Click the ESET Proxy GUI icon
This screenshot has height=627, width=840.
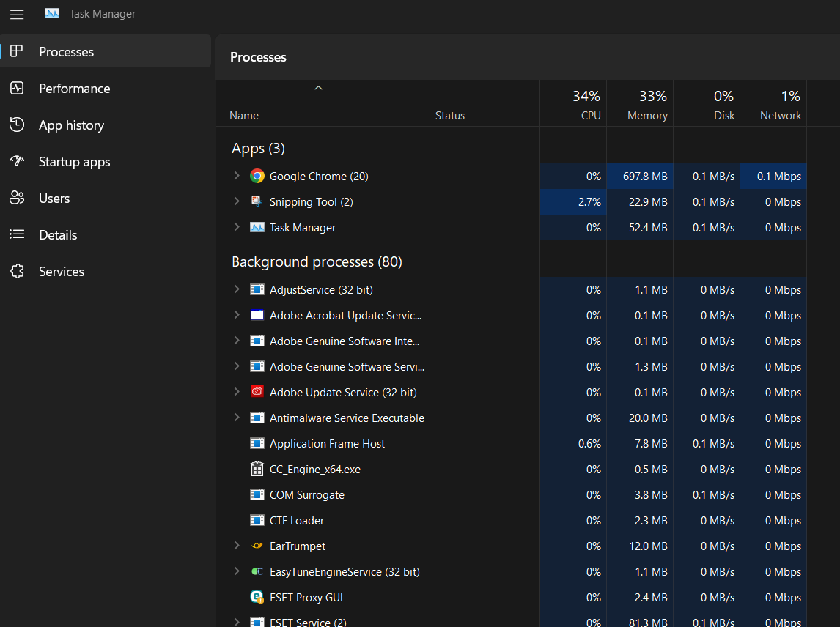(x=257, y=597)
